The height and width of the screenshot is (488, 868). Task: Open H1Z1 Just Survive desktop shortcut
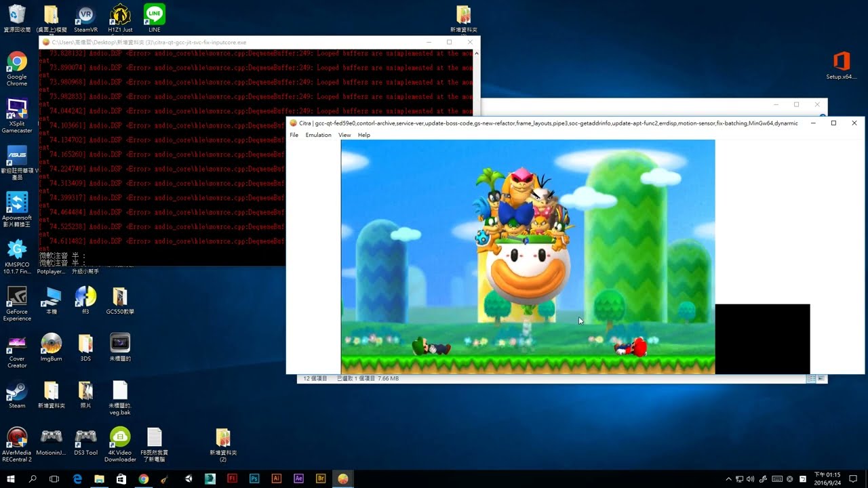coord(120,18)
